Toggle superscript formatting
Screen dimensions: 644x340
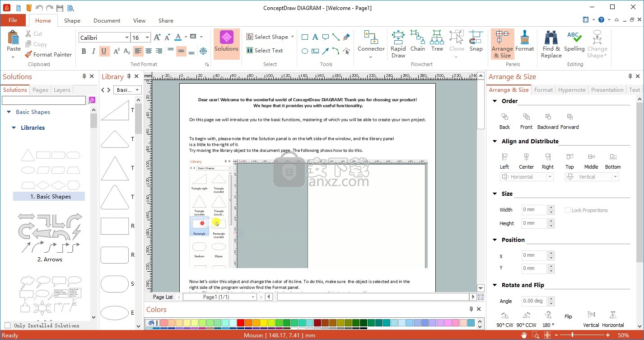[x=117, y=51]
